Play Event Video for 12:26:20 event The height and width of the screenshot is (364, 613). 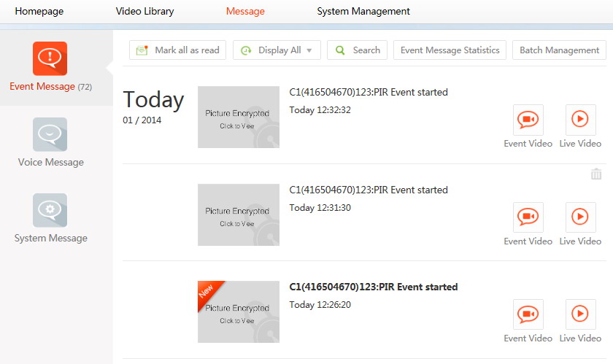(528, 314)
